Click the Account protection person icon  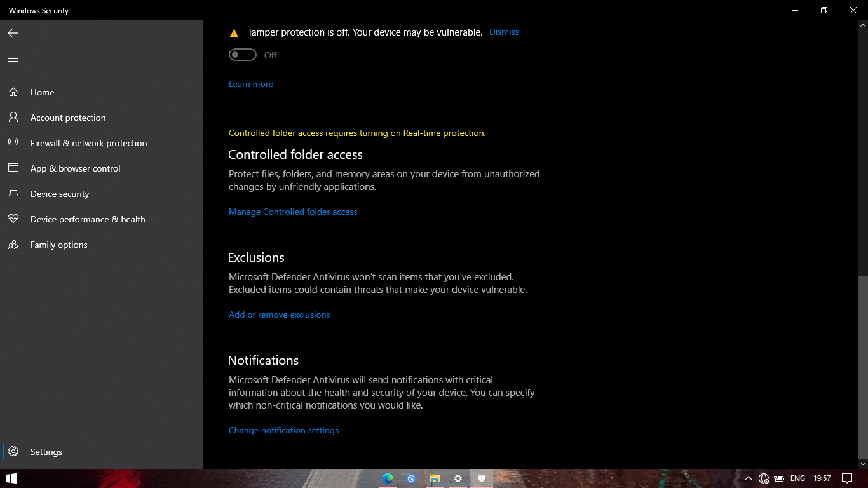pos(13,118)
